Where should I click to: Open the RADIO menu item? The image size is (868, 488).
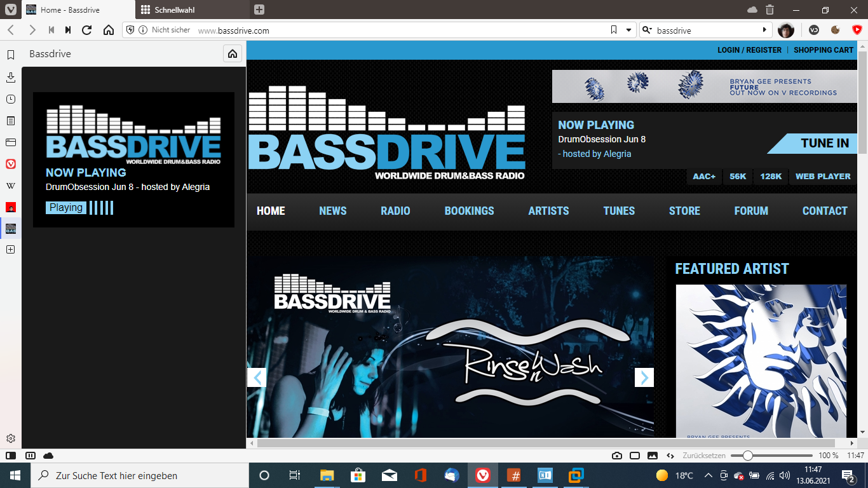tap(395, 211)
